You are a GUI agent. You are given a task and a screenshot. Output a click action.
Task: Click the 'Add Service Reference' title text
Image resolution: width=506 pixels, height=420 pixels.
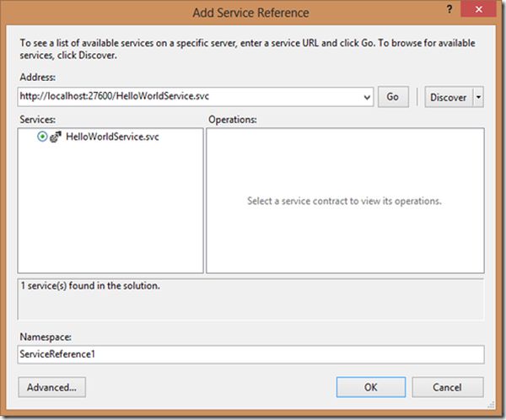click(250, 13)
